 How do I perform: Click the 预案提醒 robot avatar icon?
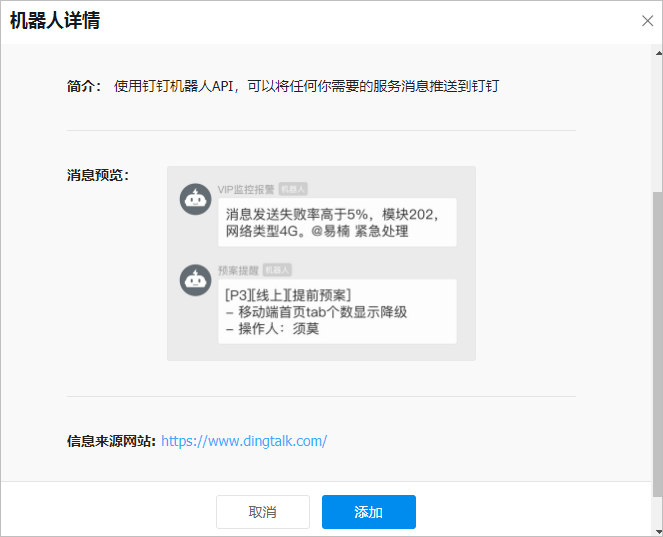(195, 280)
